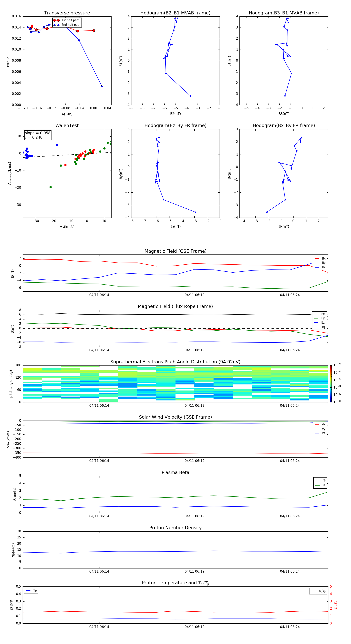351x644 pixels.
Task: Click the A(T·m) x-axis label
Action: 67,114
